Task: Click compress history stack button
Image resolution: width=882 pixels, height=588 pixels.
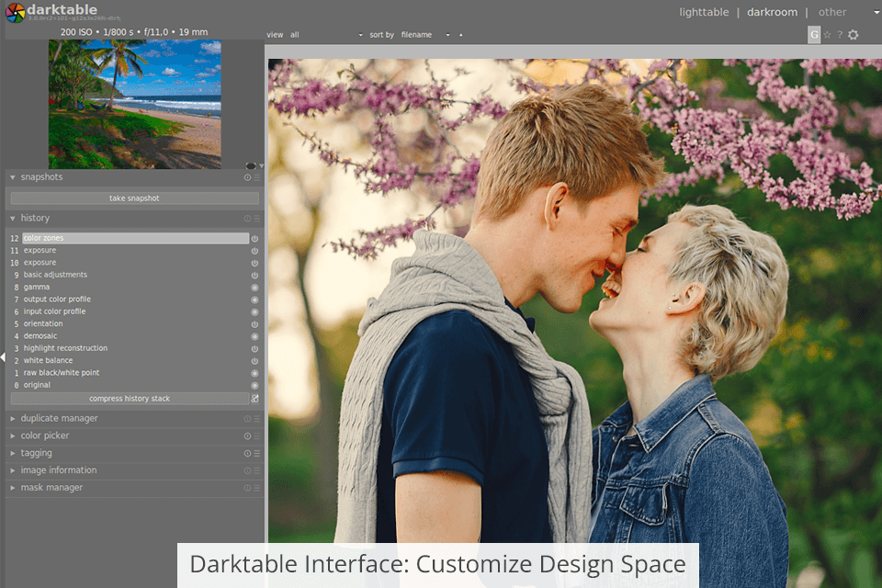Action: pyautogui.click(x=129, y=399)
